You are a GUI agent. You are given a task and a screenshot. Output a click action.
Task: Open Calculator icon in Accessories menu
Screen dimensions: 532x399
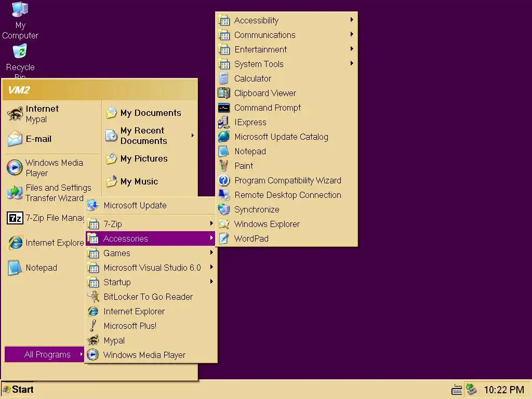(x=224, y=79)
